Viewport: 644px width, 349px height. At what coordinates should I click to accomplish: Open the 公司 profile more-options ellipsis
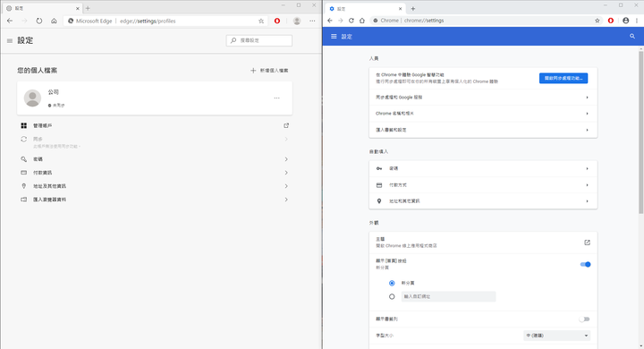point(276,98)
